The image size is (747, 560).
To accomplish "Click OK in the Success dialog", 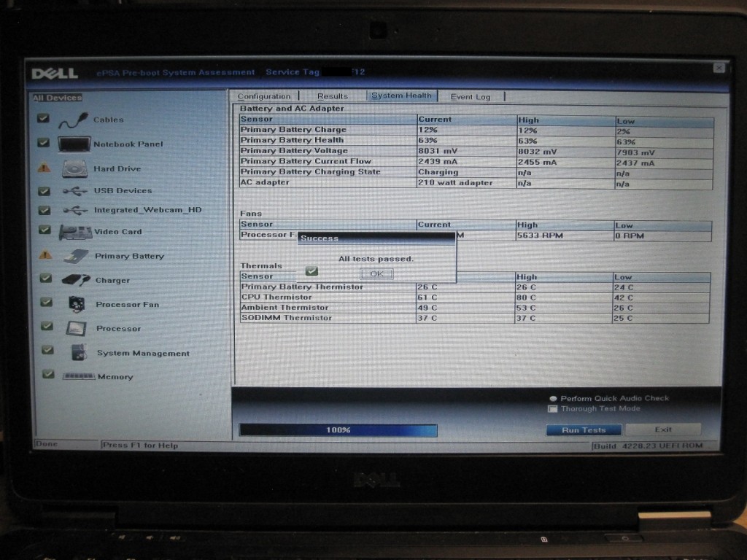I will 376,274.
